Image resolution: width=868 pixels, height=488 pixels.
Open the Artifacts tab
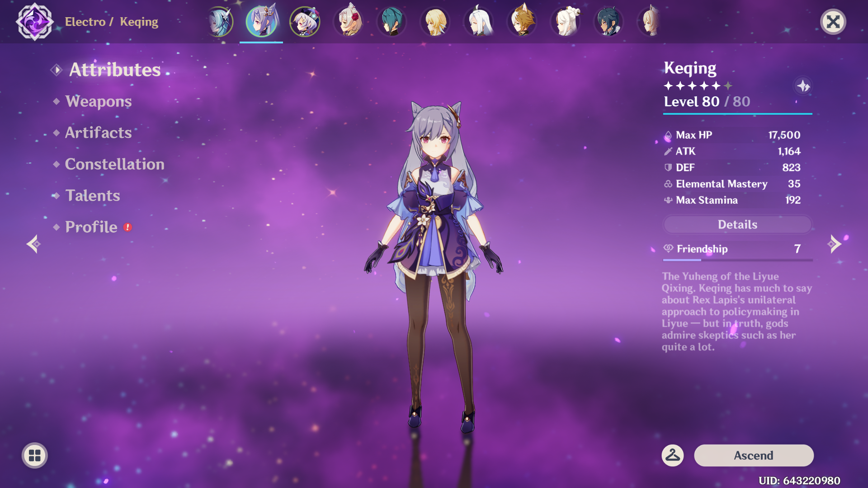99,132
